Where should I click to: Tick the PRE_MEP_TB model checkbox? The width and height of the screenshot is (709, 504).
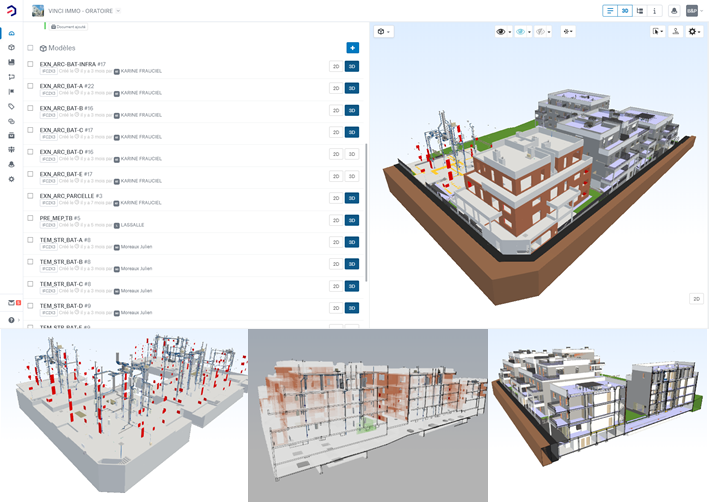coord(31,218)
